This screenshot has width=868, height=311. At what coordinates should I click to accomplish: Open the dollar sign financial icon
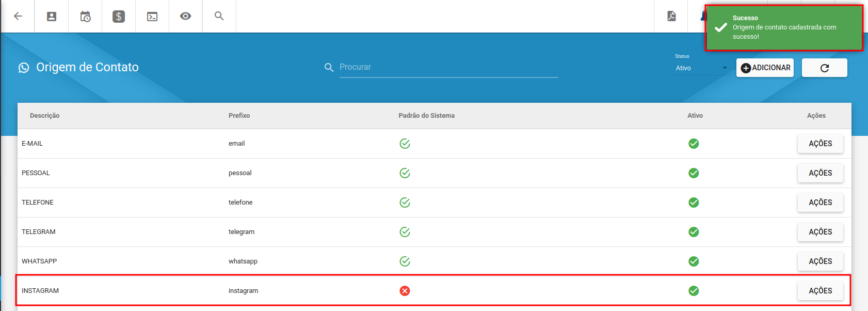119,17
